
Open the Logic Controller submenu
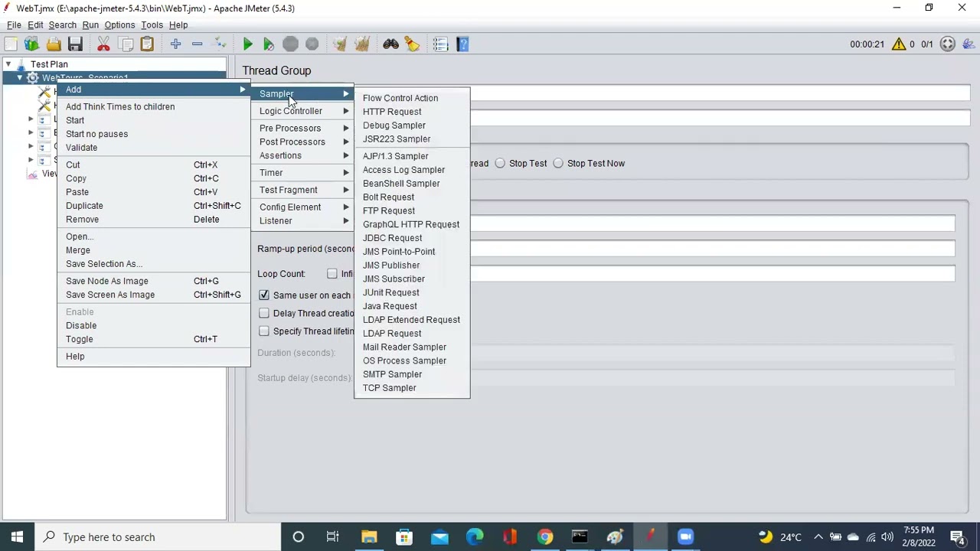(303, 111)
